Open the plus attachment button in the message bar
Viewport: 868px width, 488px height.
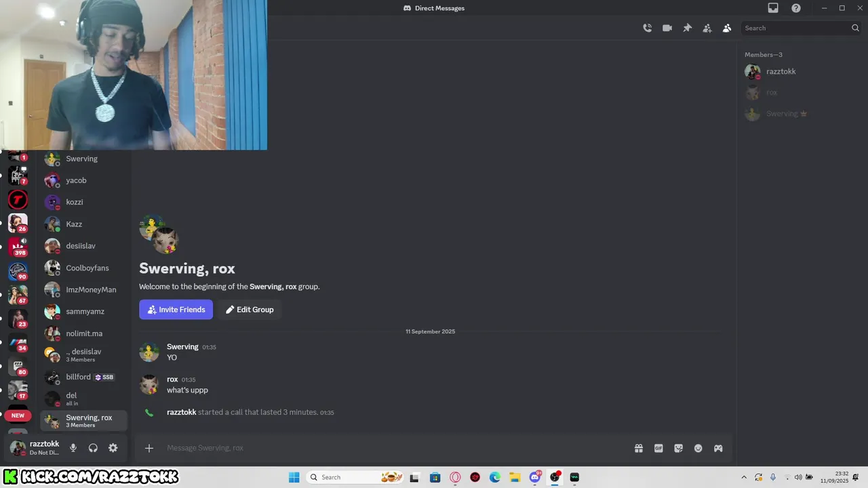tap(149, 448)
